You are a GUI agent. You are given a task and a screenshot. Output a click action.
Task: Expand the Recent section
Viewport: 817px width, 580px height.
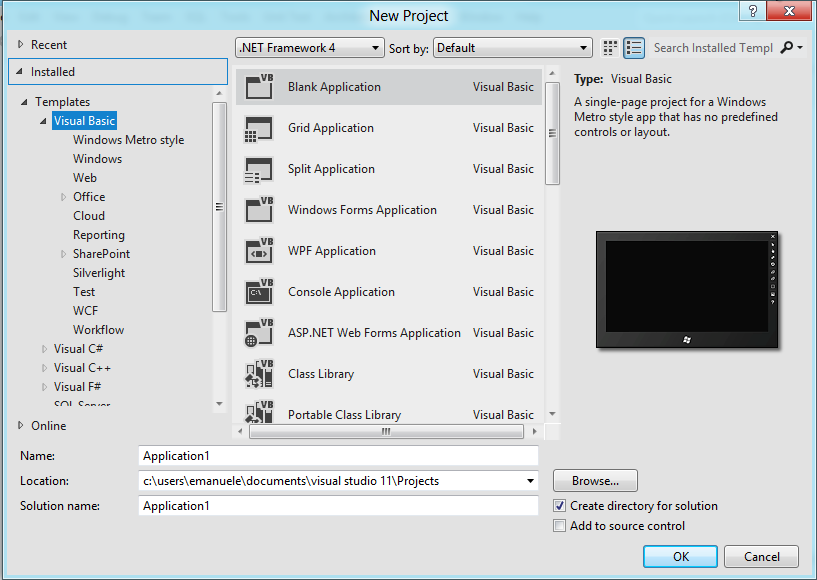tap(20, 44)
